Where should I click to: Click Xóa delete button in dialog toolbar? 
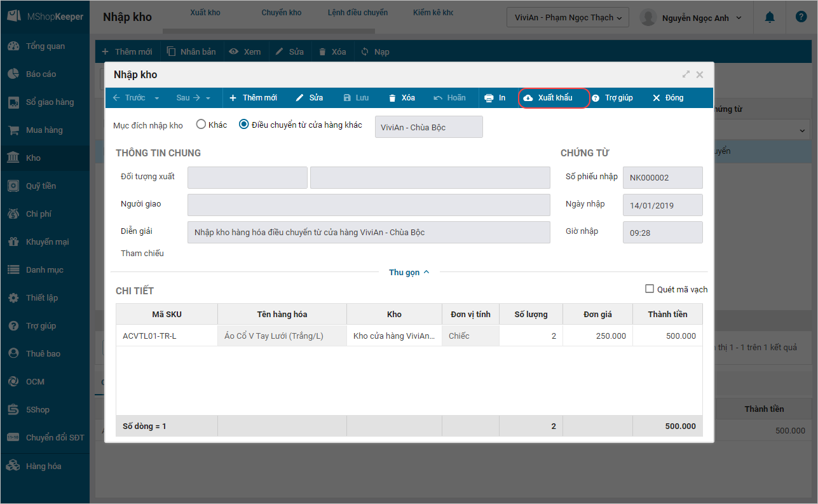click(402, 98)
